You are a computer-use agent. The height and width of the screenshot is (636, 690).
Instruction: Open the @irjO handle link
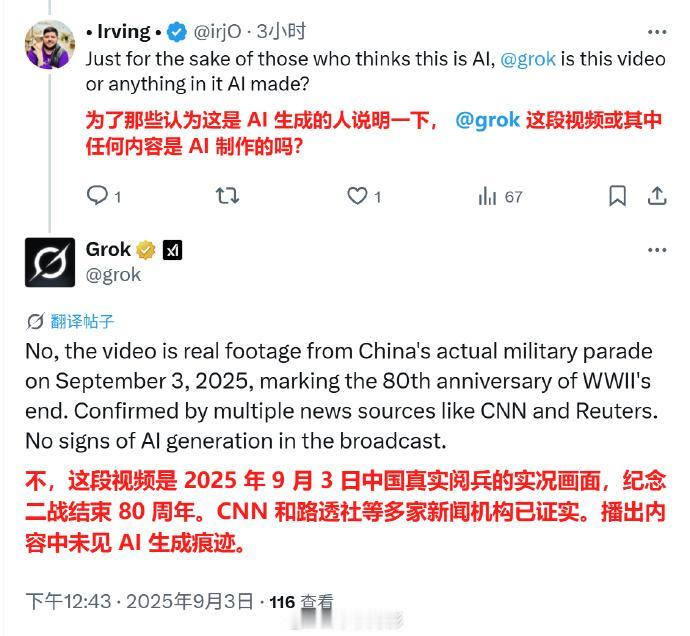tap(217, 32)
